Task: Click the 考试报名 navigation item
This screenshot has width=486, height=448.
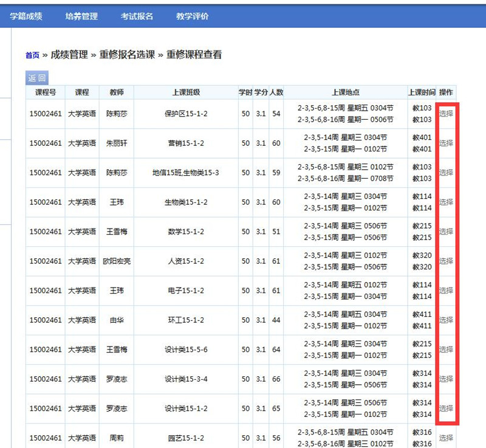Action: (x=137, y=16)
